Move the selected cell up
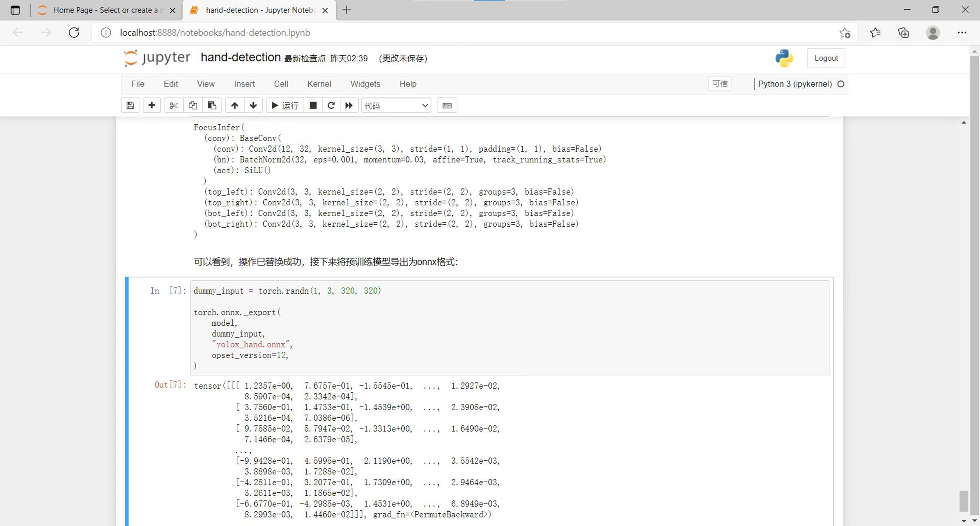Screen dimensions: 980x526 235,105
